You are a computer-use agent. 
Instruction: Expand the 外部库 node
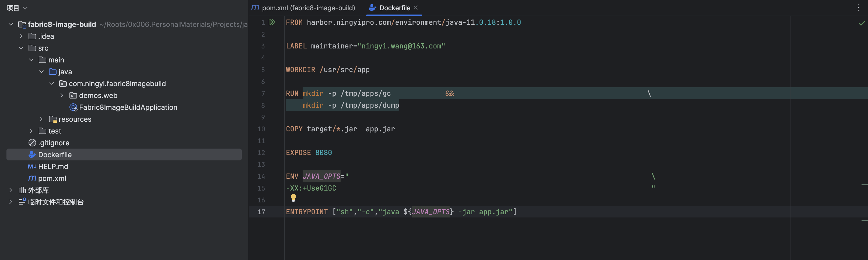(x=11, y=190)
